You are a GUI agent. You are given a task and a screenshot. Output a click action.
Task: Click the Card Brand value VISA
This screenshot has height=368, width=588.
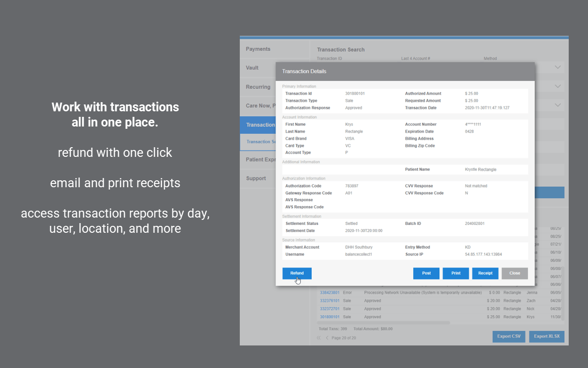tap(350, 138)
